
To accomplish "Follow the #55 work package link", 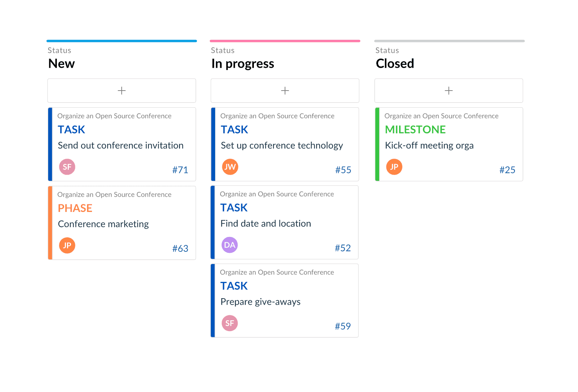I will 343,170.
